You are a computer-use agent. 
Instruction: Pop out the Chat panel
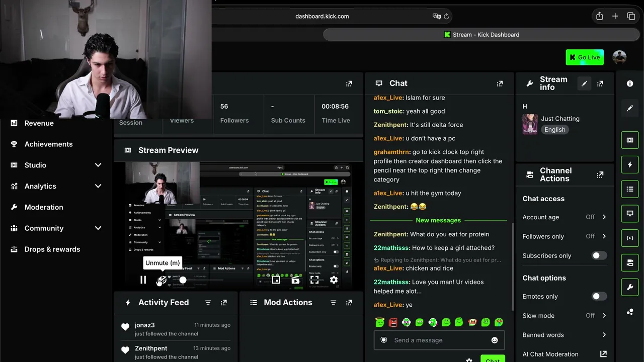[x=500, y=83]
